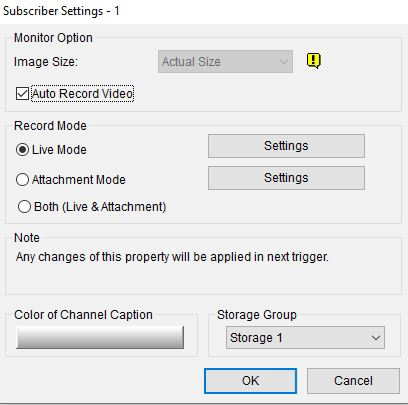This screenshot has width=408, height=405.
Task: Click the Note text about next trigger
Action: tap(172, 257)
